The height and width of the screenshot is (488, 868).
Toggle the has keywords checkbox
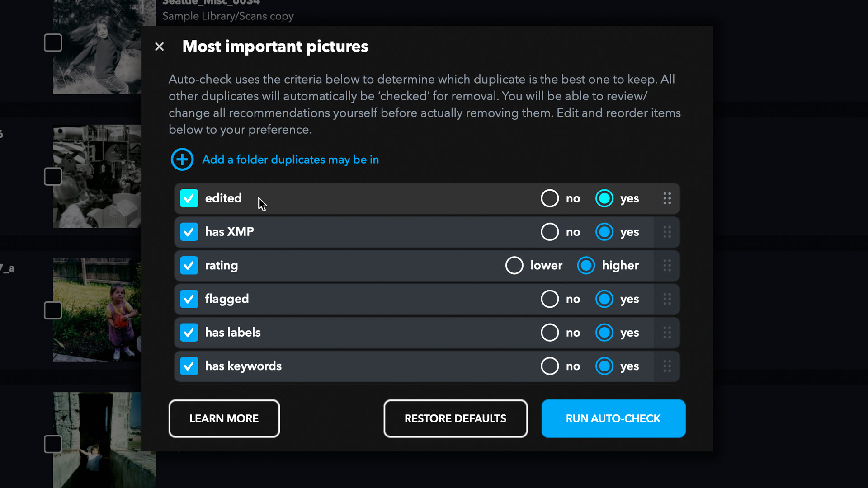189,366
